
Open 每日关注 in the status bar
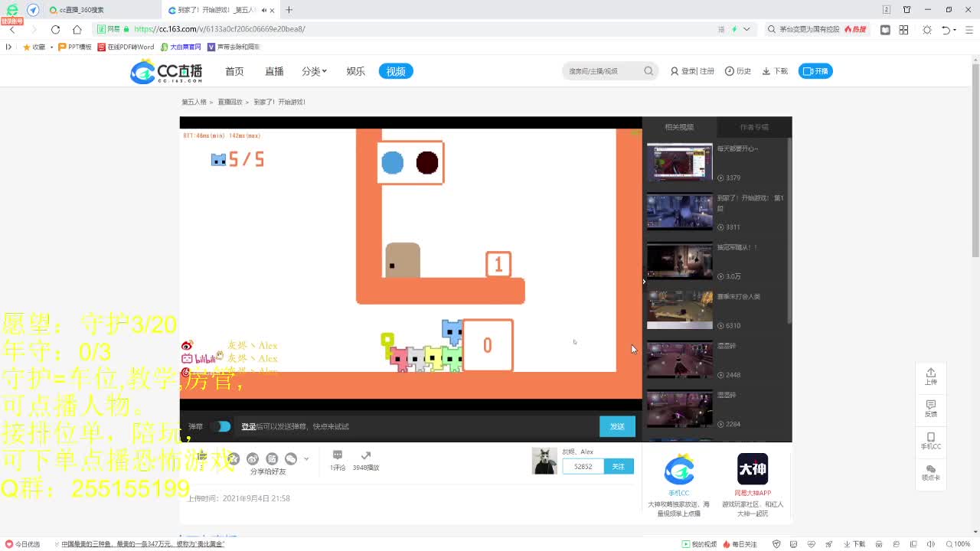pyautogui.click(x=739, y=544)
